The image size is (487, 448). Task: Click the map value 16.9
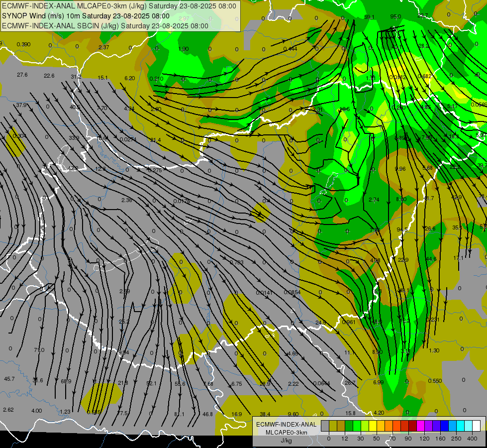[x=237, y=414]
